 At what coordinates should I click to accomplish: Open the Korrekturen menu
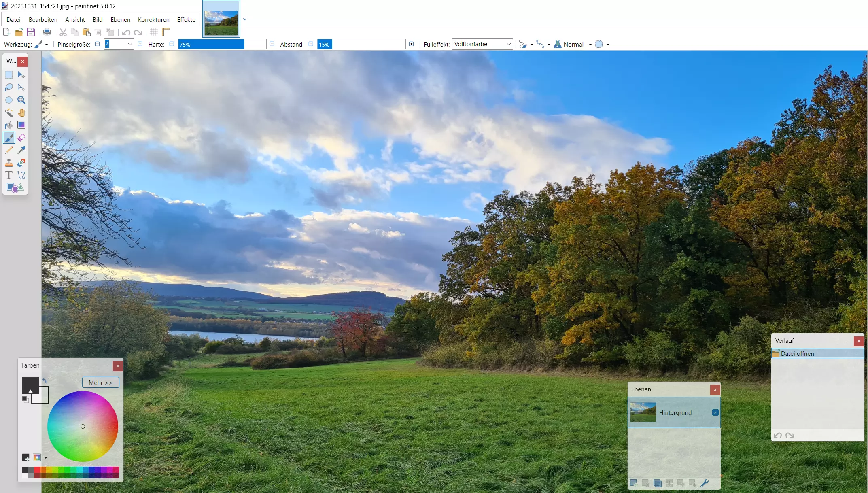(153, 19)
